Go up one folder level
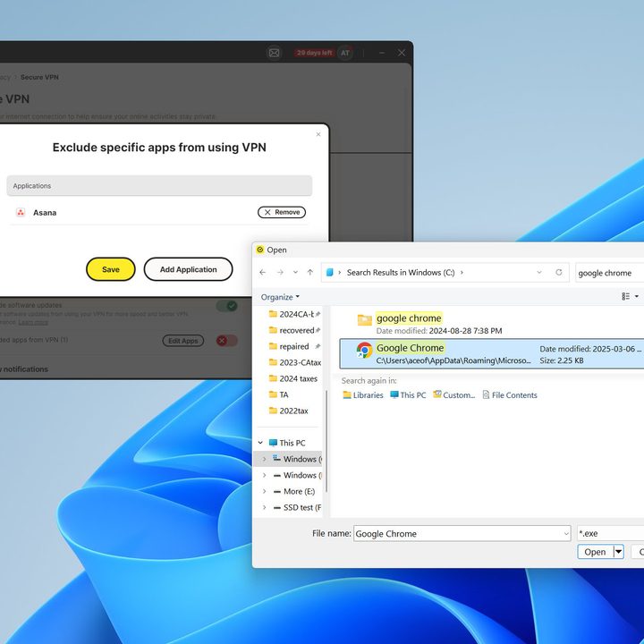This screenshot has width=644, height=644. pos(310,272)
